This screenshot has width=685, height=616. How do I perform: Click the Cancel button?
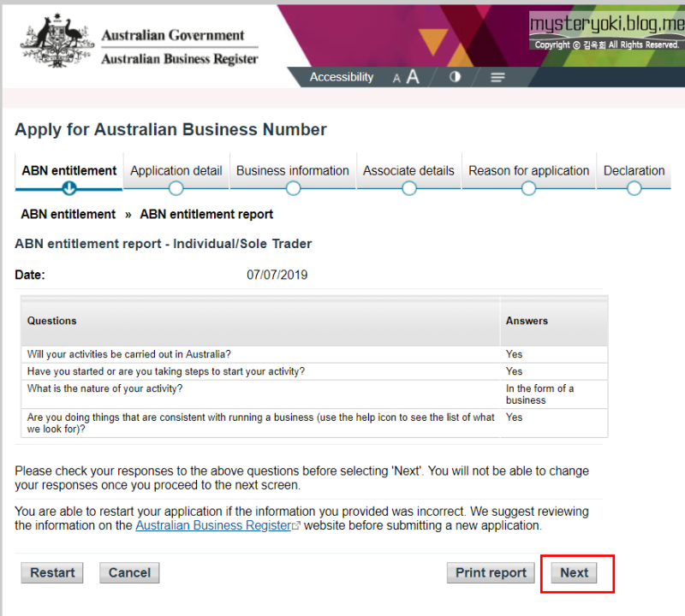click(129, 572)
